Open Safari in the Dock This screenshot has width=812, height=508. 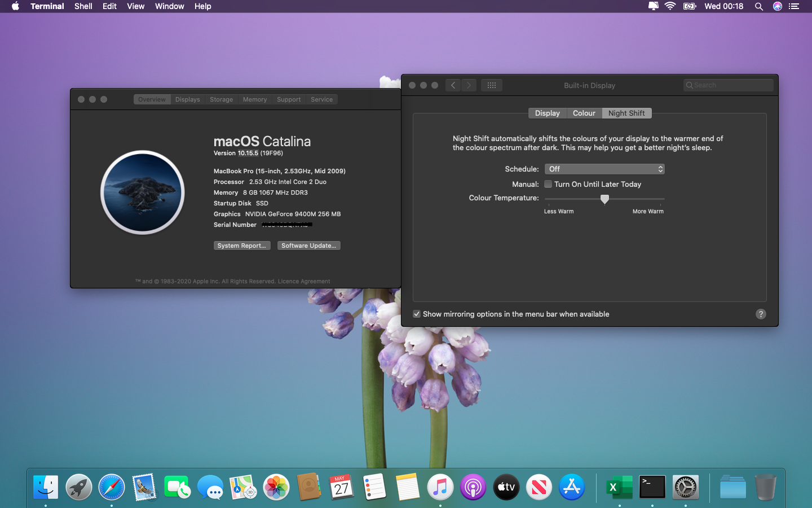coord(112,487)
